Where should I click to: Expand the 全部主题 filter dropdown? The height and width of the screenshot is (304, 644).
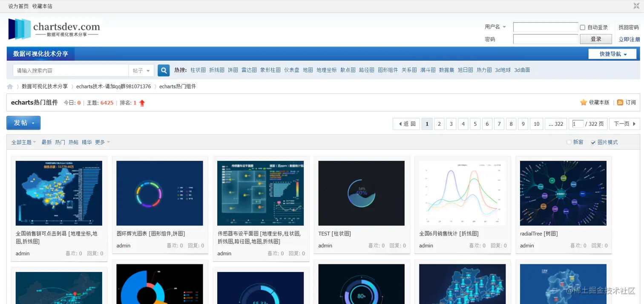coord(23,142)
